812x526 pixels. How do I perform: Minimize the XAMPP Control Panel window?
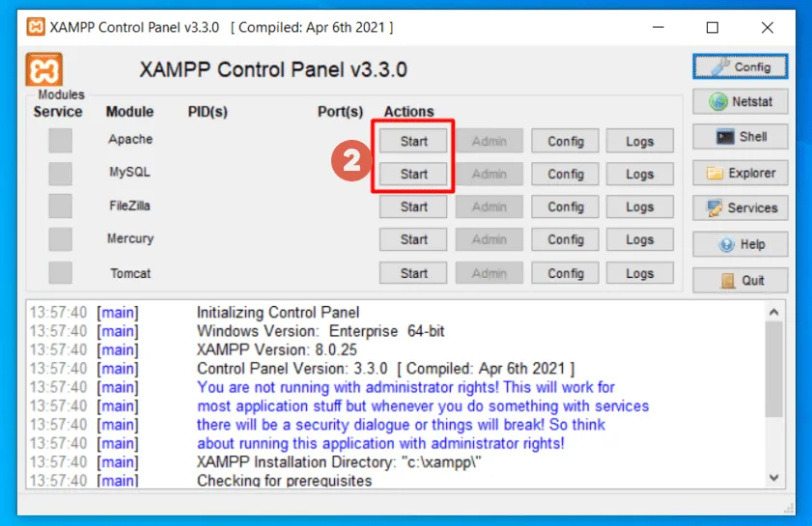coord(658,27)
